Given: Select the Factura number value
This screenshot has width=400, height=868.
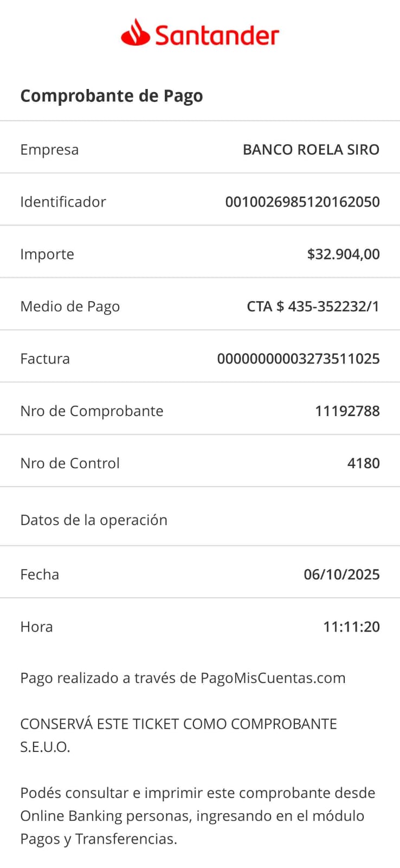Looking at the screenshot, I should point(298,359).
